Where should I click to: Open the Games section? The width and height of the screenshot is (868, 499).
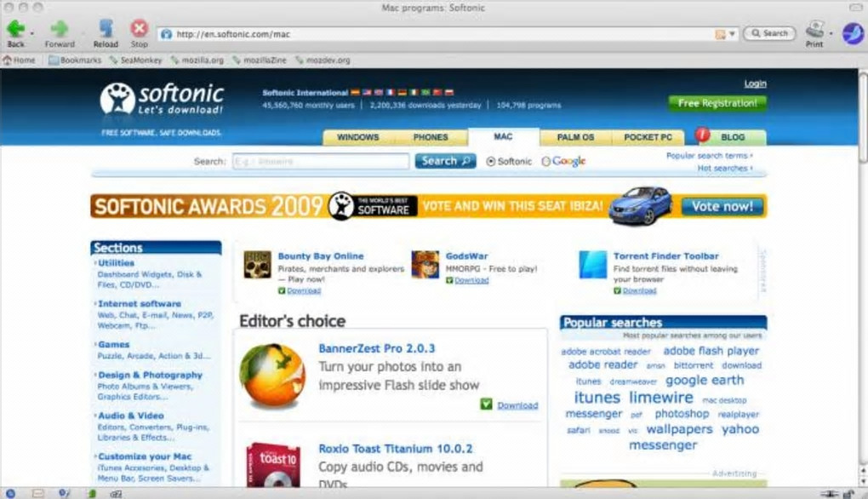[113, 345]
